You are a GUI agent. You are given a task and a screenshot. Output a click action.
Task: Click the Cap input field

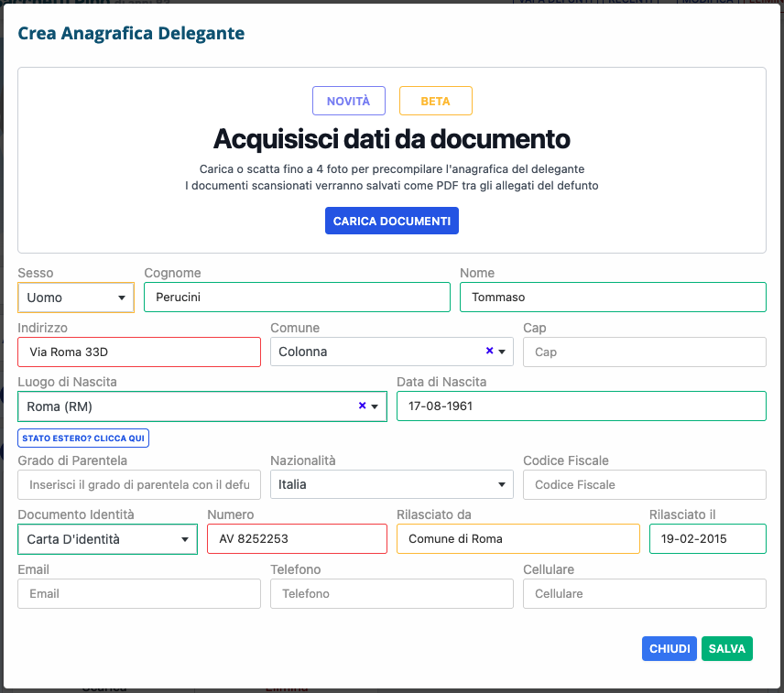[x=644, y=352]
